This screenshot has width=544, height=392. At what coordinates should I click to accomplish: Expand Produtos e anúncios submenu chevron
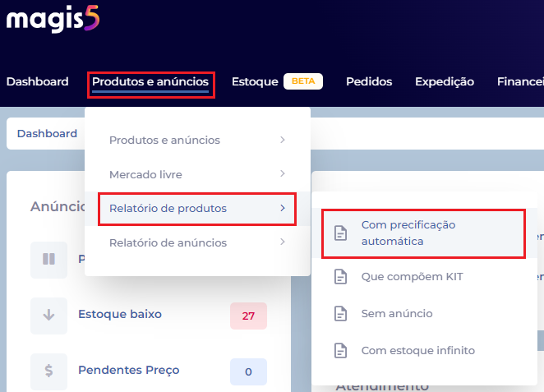point(283,140)
